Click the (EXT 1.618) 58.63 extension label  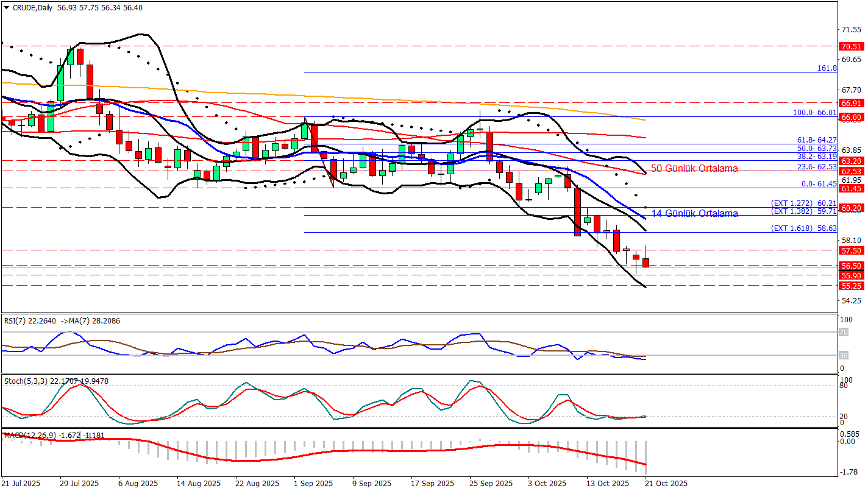(x=804, y=228)
